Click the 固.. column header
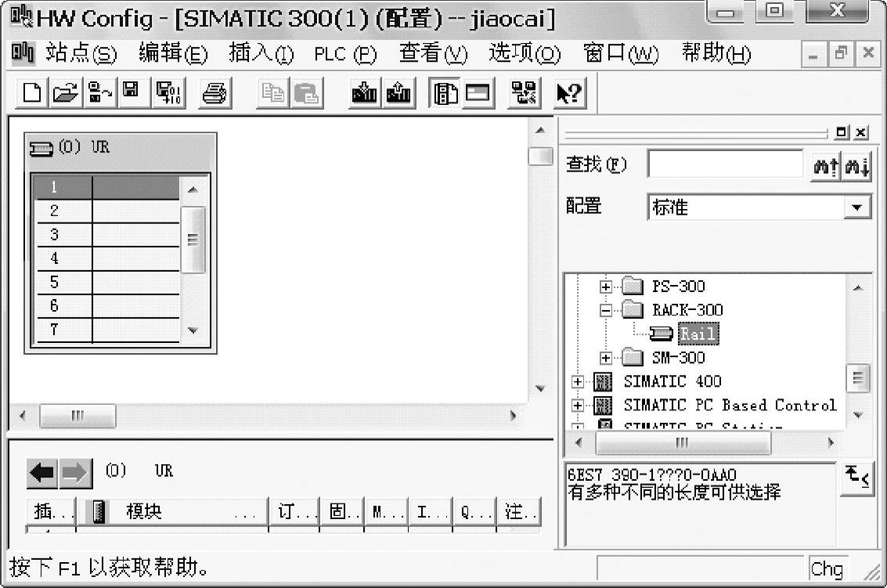Viewport: 887px width, 588px height. 343,512
